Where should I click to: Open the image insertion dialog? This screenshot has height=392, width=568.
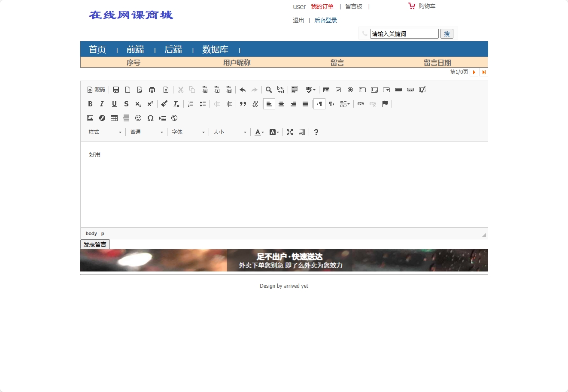(x=90, y=118)
